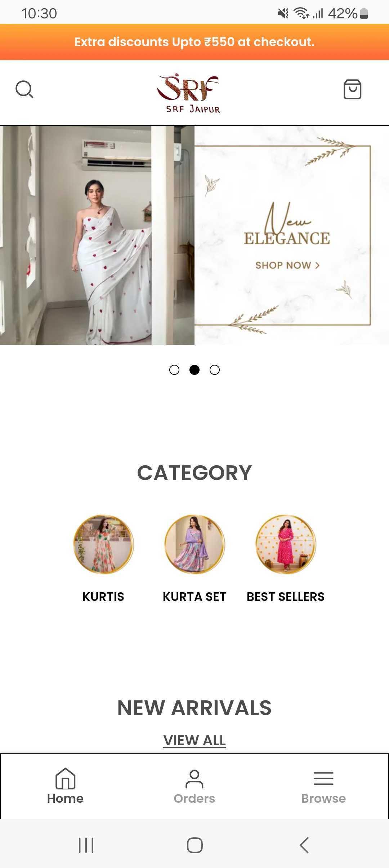Select the first carousel dot

(x=174, y=370)
